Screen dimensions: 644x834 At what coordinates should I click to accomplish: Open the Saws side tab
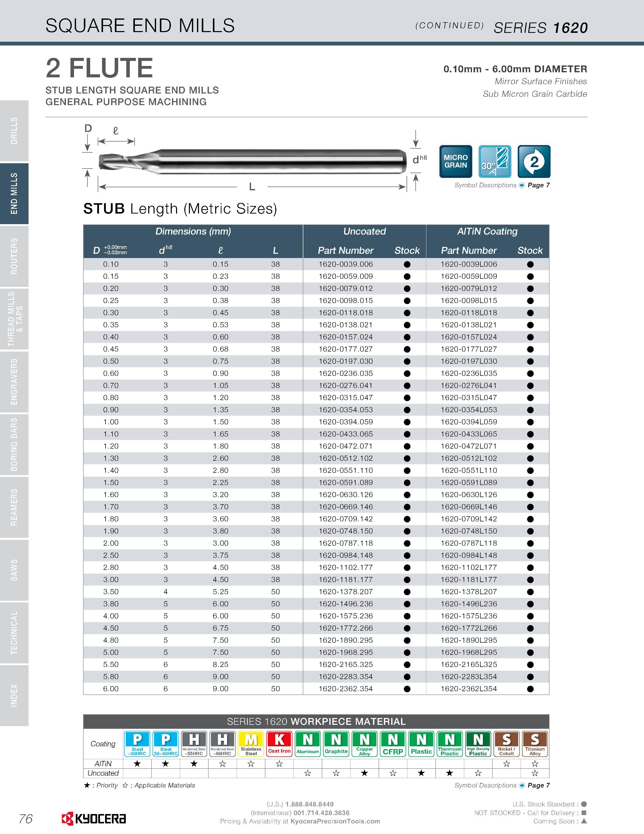pyautogui.click(x=14, y=570)
